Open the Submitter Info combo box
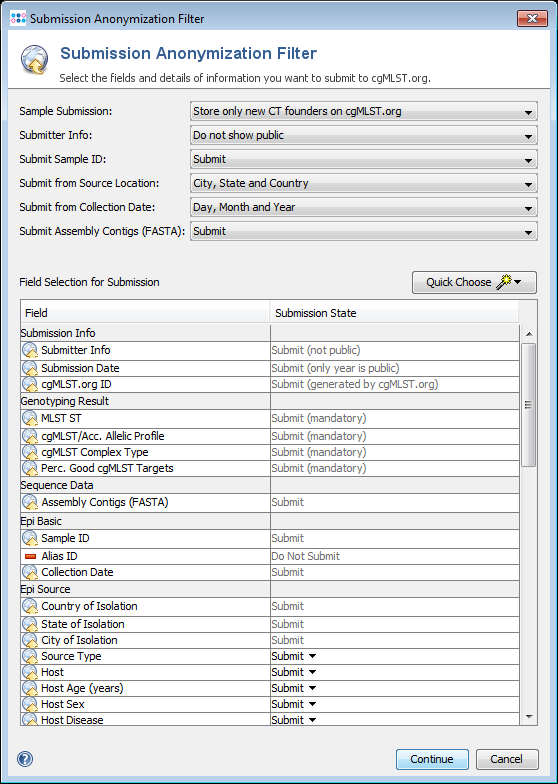The image size is (558, 784). 364,135
